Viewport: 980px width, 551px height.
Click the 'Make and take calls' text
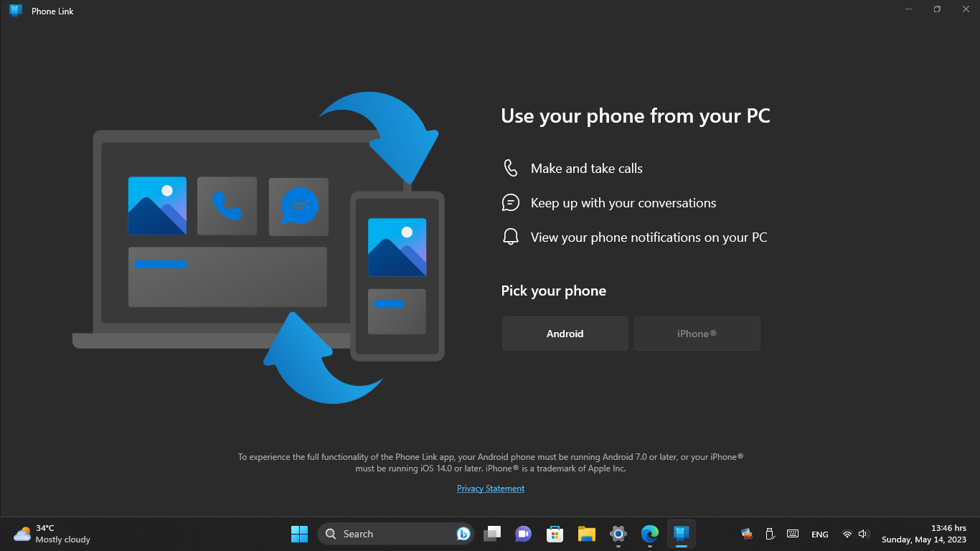click(587, 169)
